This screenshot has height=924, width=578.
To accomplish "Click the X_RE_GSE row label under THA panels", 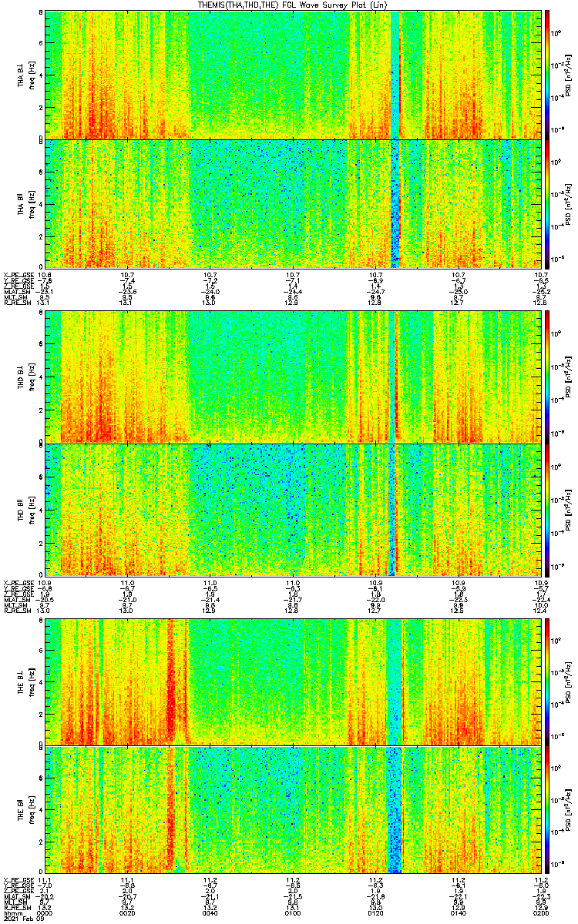I will [18, 275].
